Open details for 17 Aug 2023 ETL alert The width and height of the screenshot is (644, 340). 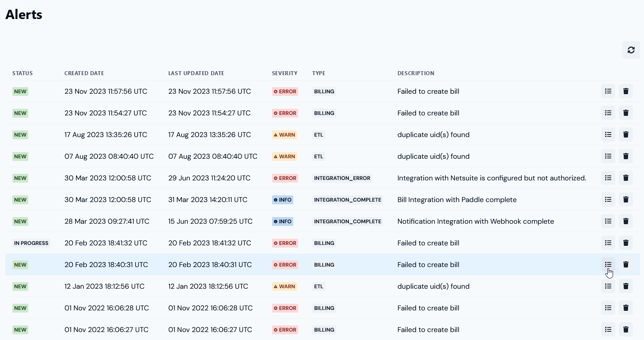[x=608, y=135]
